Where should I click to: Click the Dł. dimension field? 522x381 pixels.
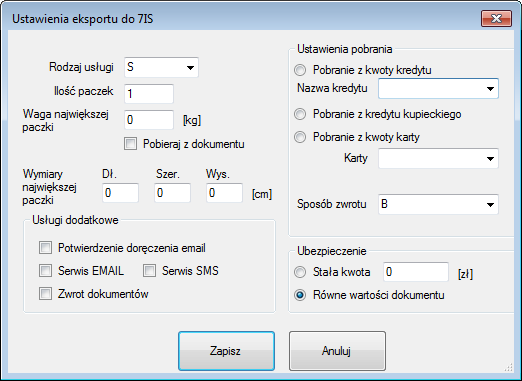click(x=120, y=193)
